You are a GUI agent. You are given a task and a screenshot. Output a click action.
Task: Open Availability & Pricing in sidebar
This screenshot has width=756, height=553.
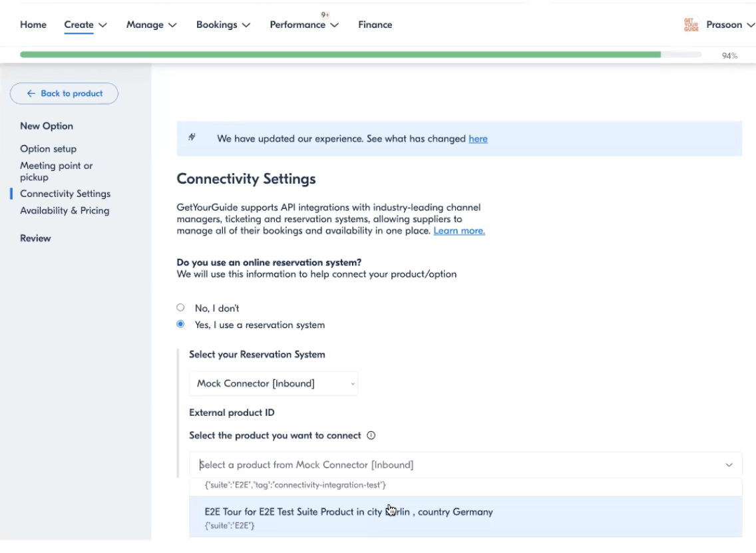(x=65, y=210)
